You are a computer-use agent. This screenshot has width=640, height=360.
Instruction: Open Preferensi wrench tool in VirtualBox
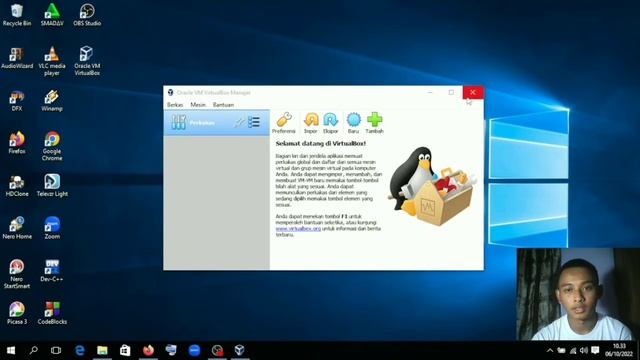click(284, 123)
